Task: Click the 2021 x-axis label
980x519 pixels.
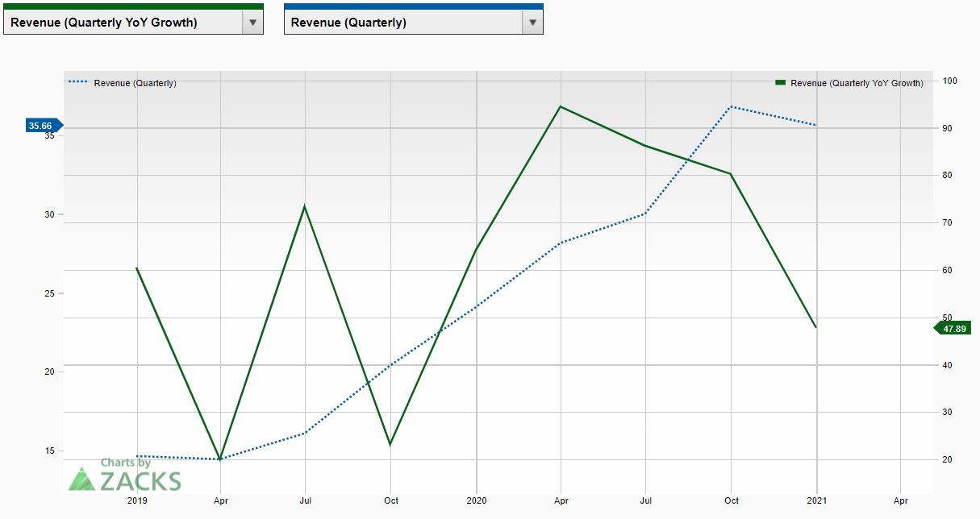Action: pos(816,500)
